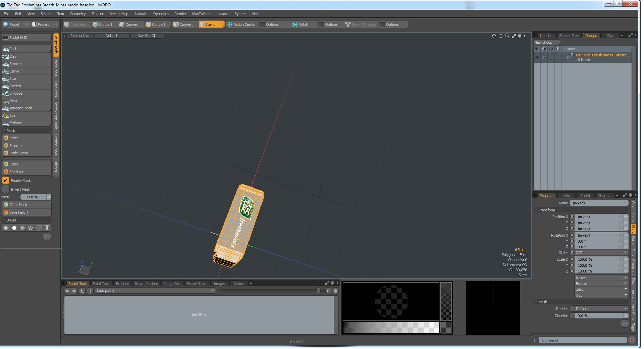Select the hard round brush tip
644x349 pixels.
[14, 228]
